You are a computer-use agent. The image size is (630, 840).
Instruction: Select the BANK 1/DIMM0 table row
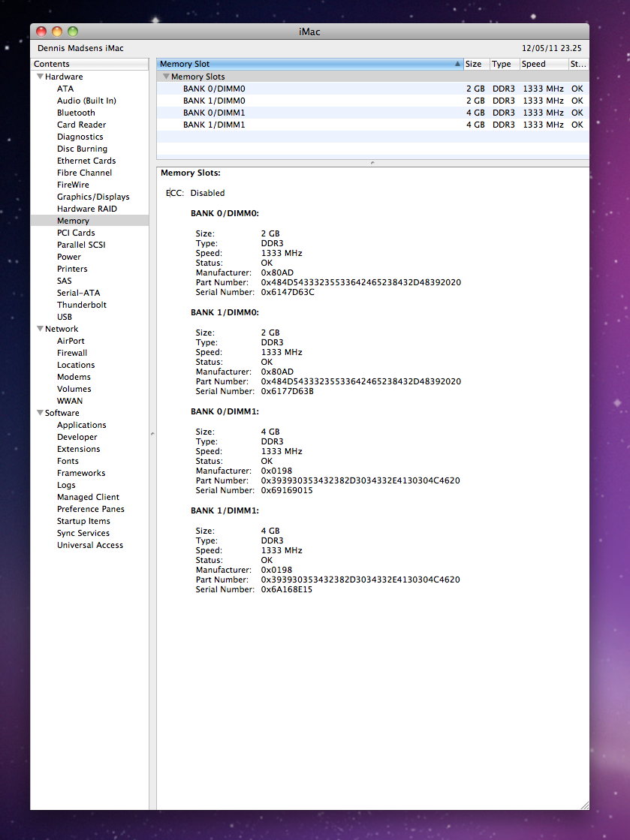373,101
